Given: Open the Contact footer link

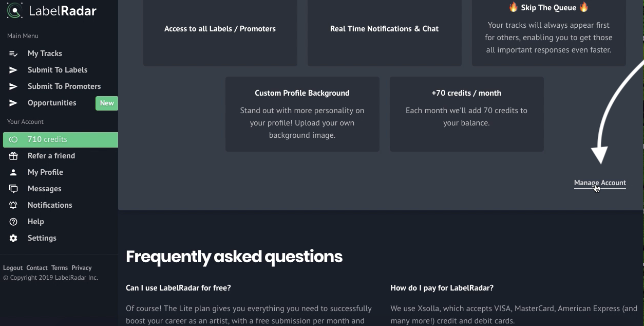Looking at the screenshot, I should tap(37, 268).
